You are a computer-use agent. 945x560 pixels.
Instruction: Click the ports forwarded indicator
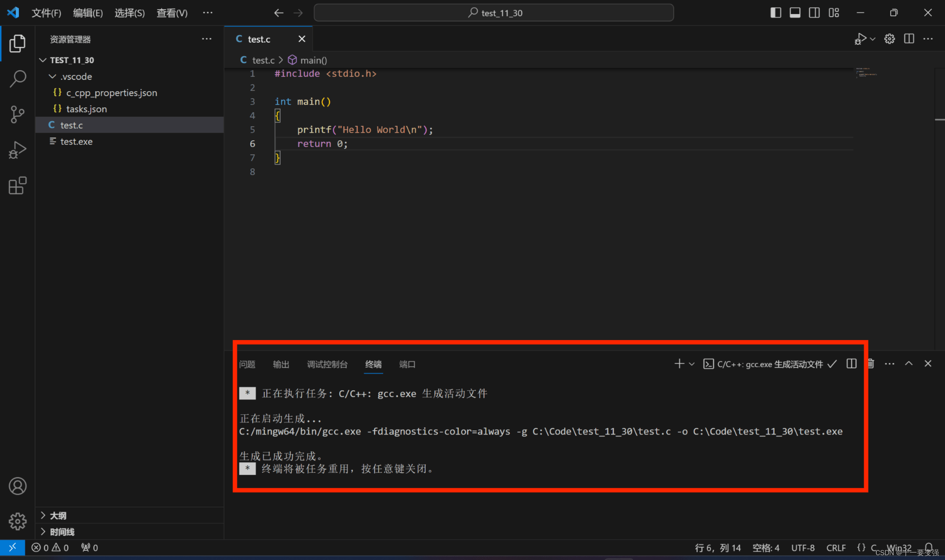[x=90, y=547]
